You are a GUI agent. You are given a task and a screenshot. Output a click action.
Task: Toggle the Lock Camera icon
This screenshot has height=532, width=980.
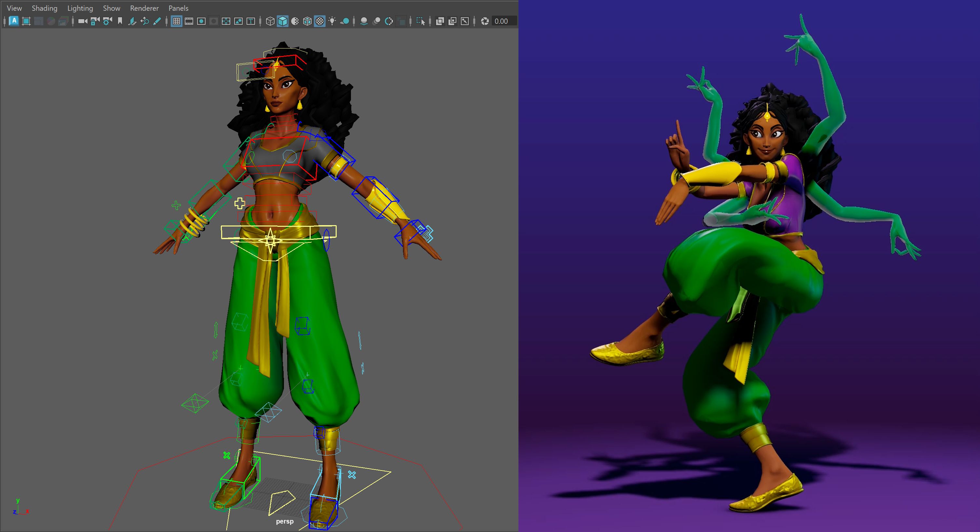pos(95,21)
